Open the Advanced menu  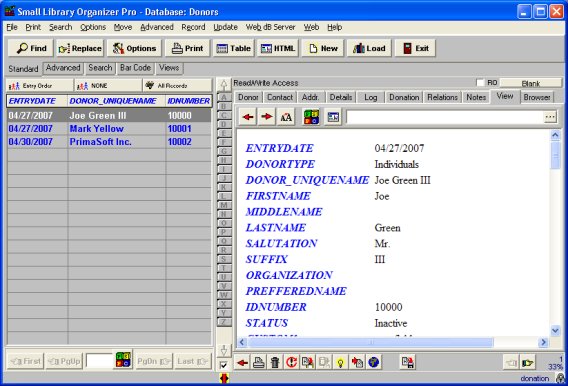156,27
